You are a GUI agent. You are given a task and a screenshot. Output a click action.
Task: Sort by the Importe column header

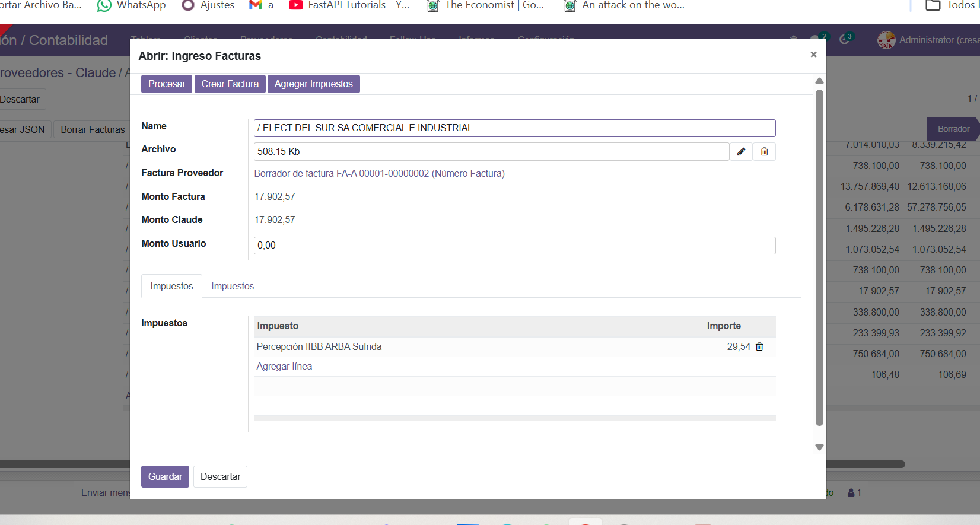click(x=723, y=326)
